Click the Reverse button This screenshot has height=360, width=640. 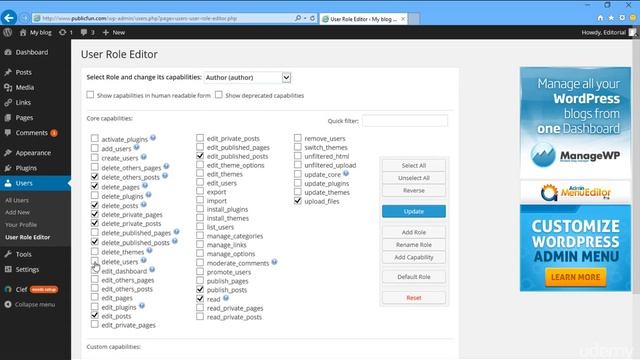click(x=414, y=191)
